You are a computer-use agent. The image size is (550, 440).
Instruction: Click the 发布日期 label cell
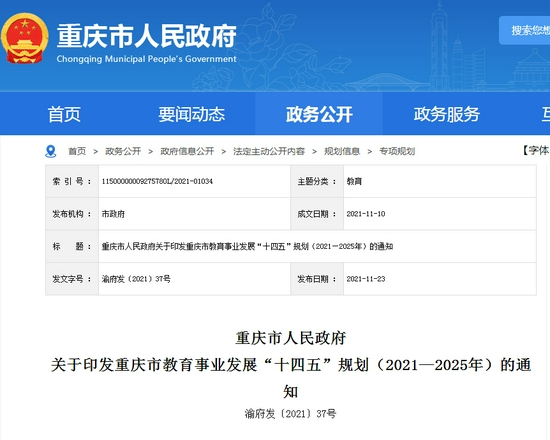click(317, 279)
